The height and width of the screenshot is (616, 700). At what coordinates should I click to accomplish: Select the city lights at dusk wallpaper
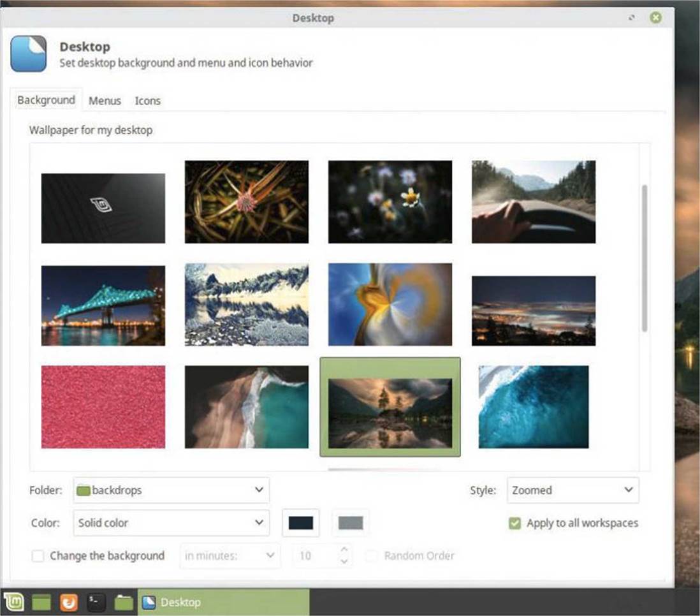tap(534, 311)
